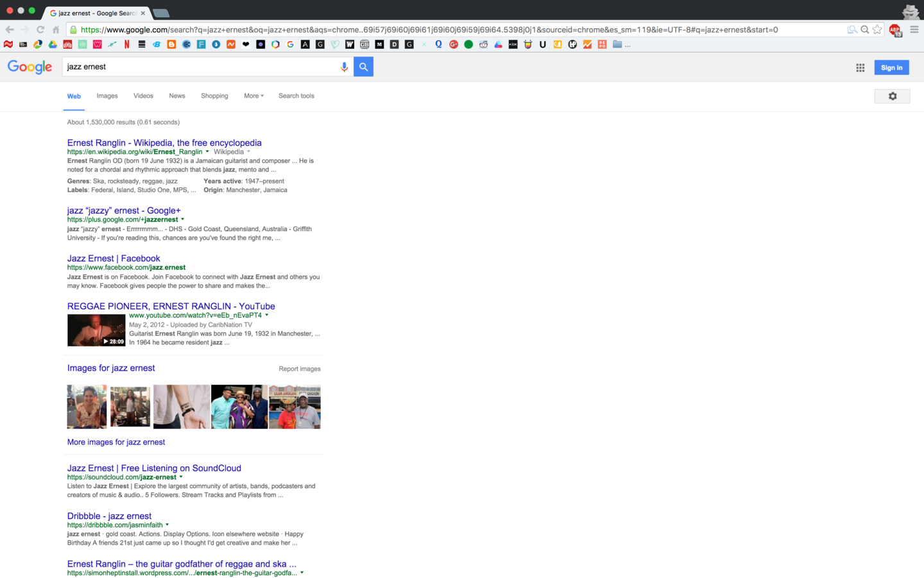Viewport: 924px width, 578px height.
Task: Expand the Wikipedia source dropdown arrow
Action: (x=249, y=152)
